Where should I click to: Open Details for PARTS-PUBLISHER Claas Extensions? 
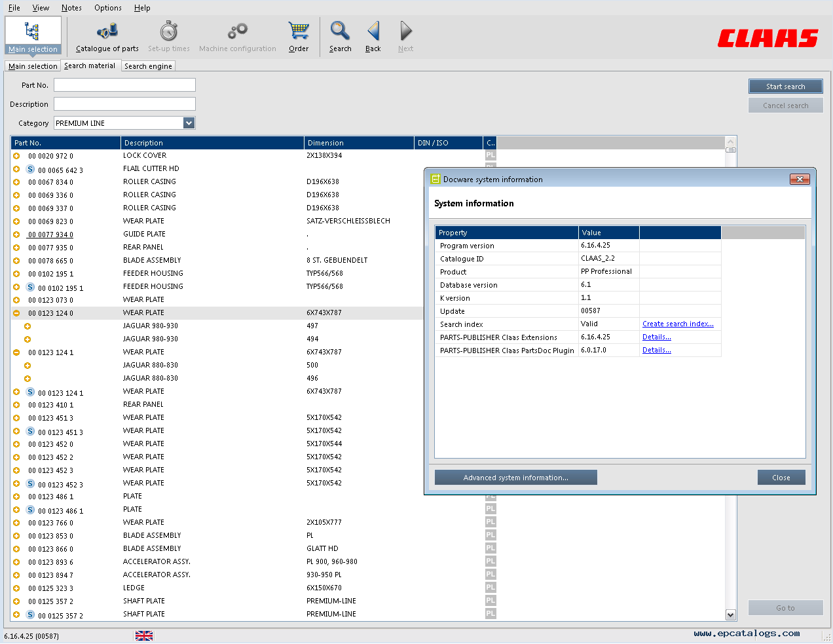click(657, 337)
